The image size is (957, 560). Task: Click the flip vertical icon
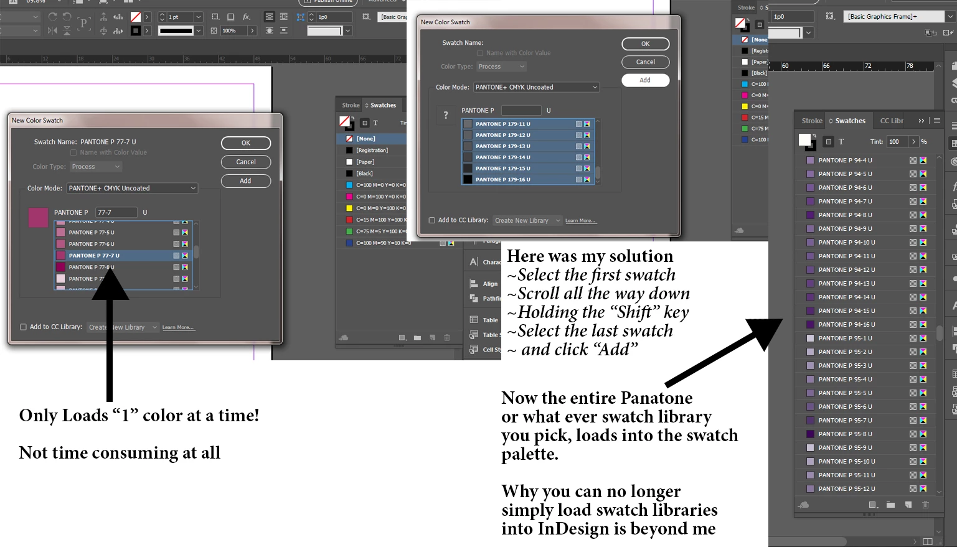[x=67, y=30]
